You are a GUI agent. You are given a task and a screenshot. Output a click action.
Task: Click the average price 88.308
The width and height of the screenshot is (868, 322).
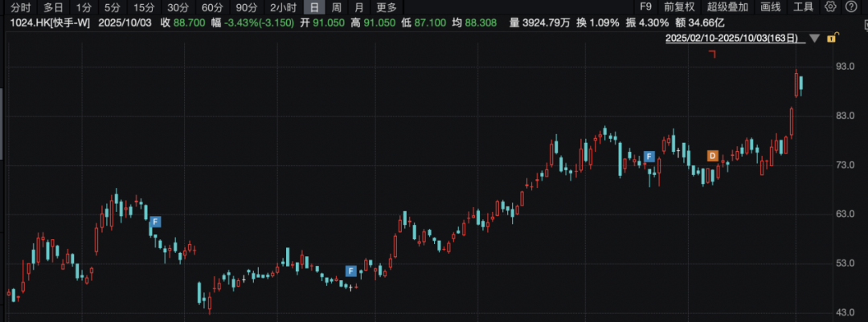[481, 22]
